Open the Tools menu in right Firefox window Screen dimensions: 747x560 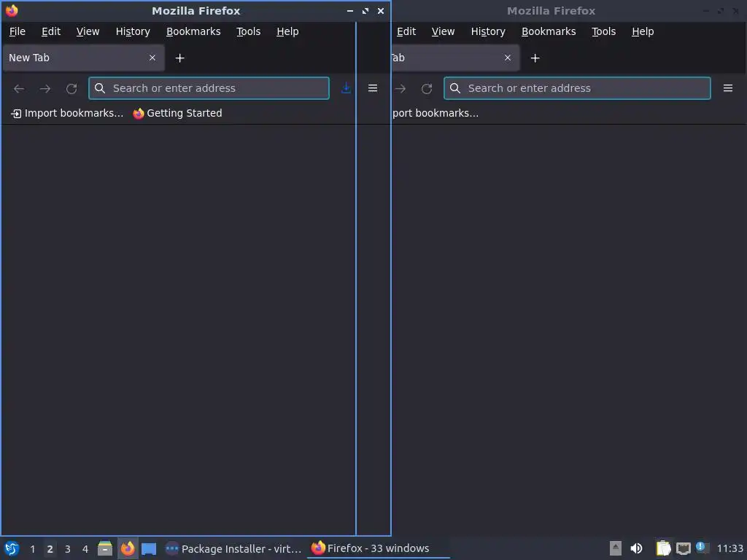coord(603,31)
